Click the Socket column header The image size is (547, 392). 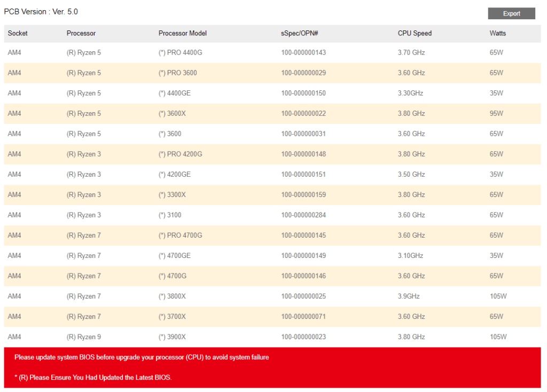[18, 33]
